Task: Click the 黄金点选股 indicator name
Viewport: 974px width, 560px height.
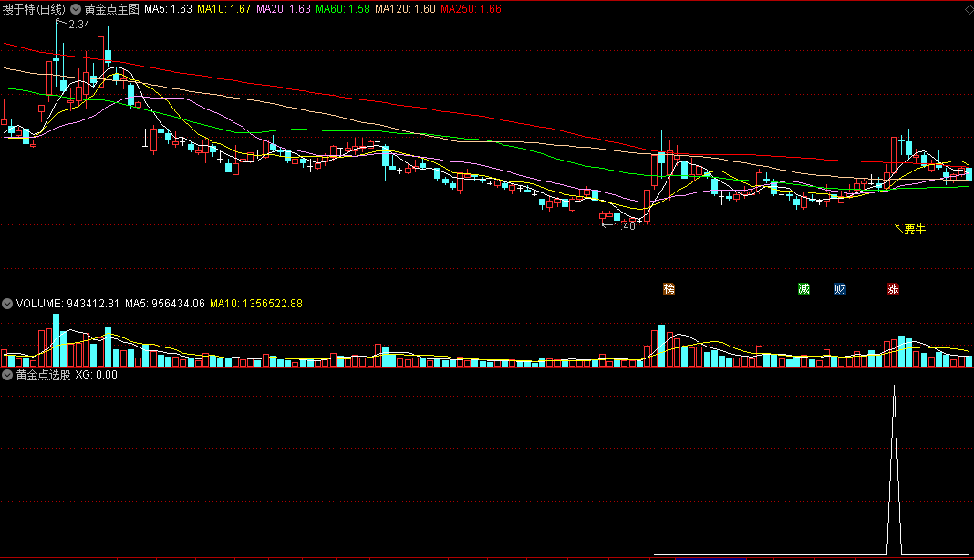Action: coord(43,375)
